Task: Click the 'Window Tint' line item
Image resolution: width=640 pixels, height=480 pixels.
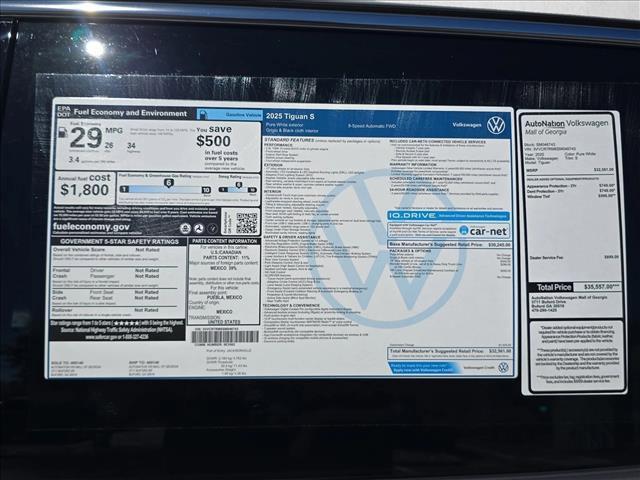Action: (x=570, y=196)
